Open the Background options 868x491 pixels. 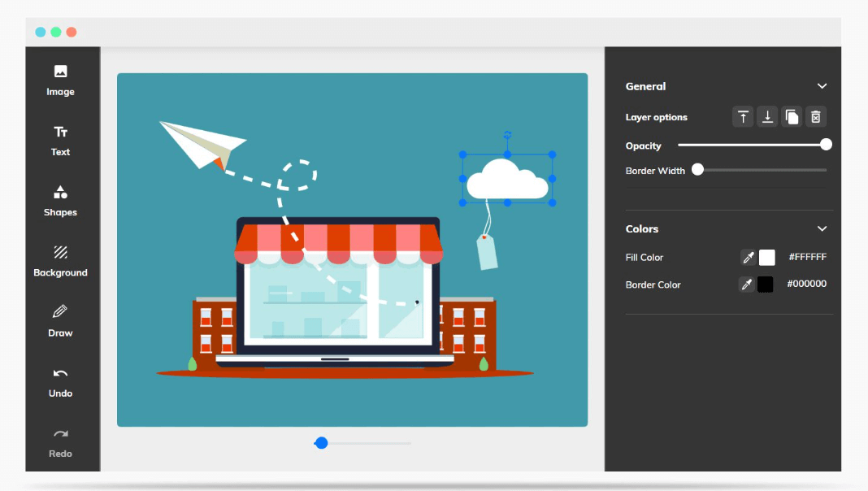click(60, 261)
